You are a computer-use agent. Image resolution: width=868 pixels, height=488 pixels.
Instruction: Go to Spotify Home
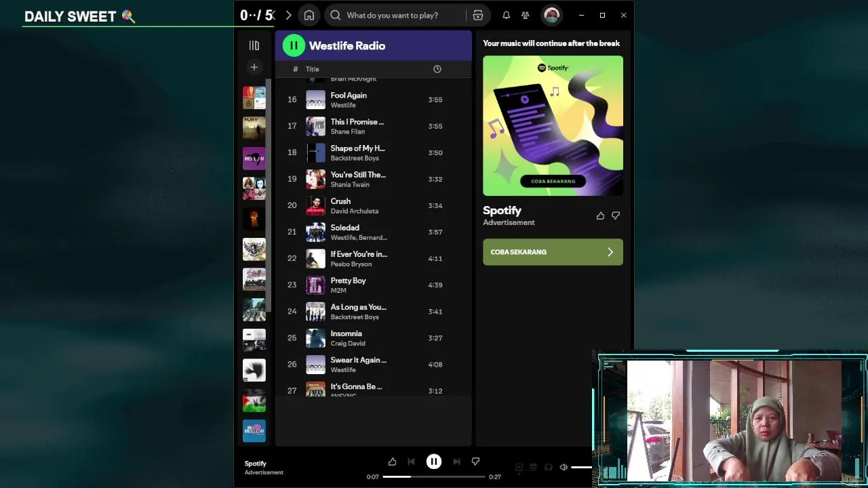(309, 15)
